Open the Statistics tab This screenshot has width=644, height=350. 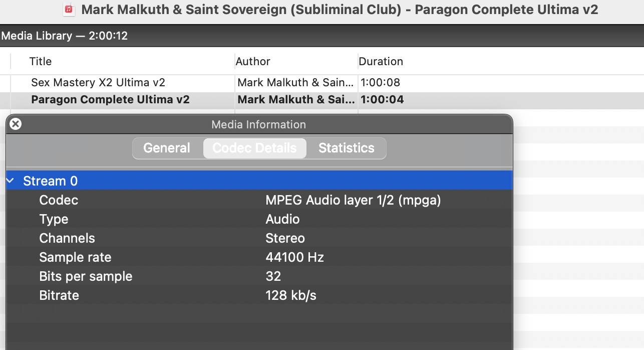click(x=346, y=148)
